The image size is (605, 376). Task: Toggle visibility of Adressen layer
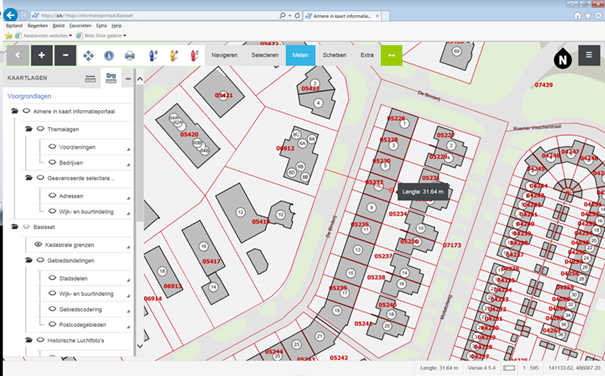pyautogui.click(x=52, y=195)
